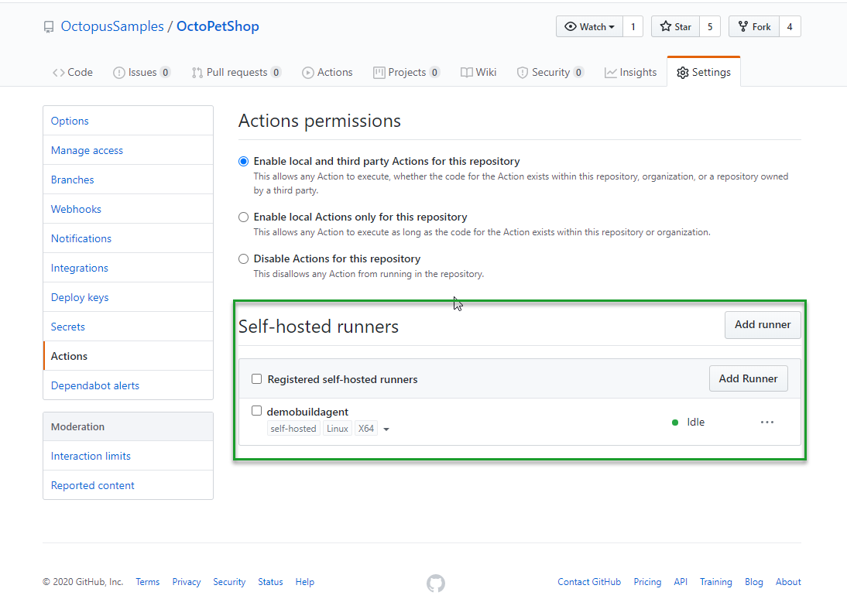The image size is (847, 616).
Task: Open the Watch dropdown menu
Action: 589,26
